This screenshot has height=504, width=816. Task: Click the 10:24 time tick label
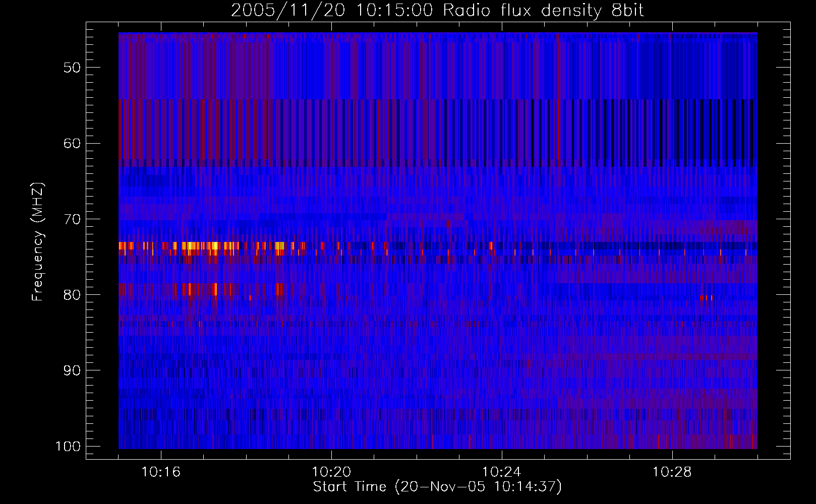[502, 472]
